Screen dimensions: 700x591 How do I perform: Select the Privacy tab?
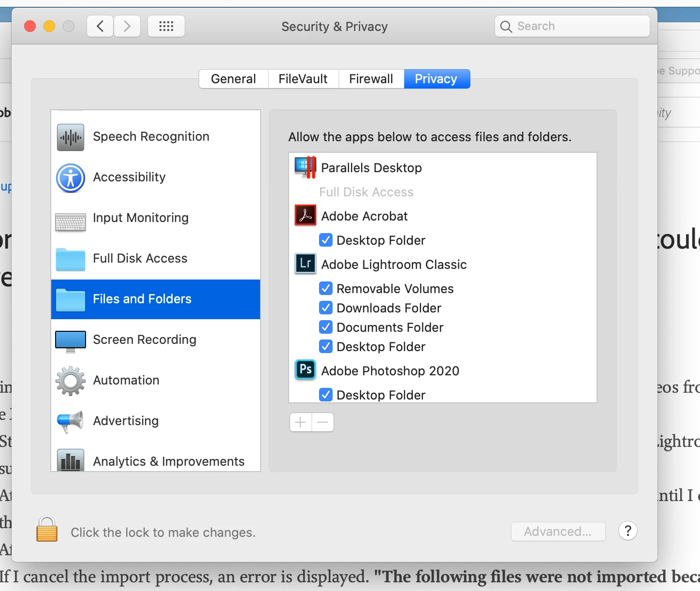437,79
